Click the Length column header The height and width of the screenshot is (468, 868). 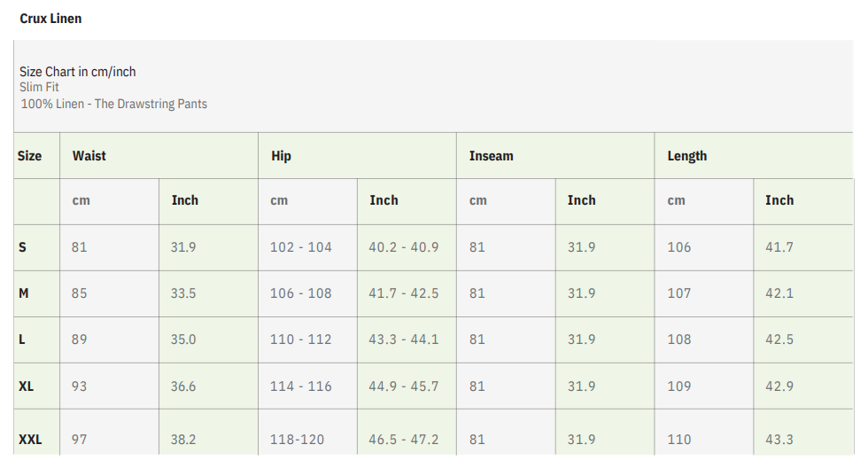(687, 156)
